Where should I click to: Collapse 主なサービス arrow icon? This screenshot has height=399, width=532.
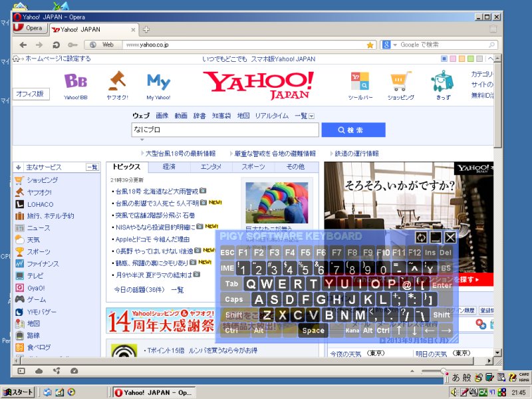(x=19, y=168)
